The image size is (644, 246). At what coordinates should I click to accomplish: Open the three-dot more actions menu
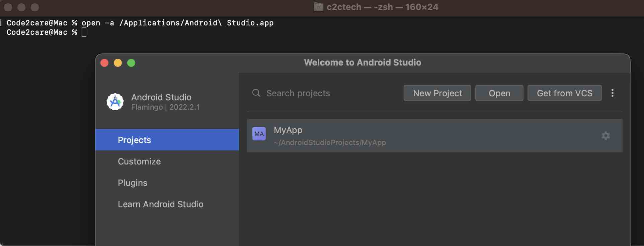(x=612, y=93)
